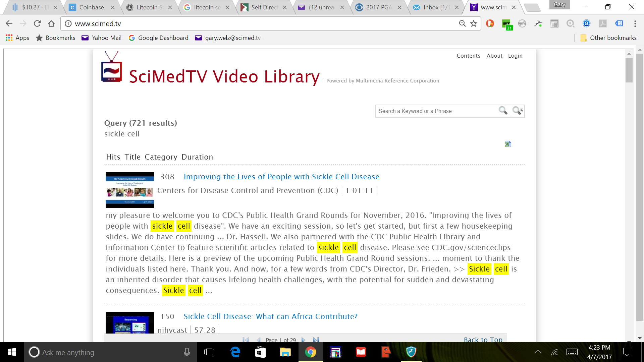Open the Windows Start menu
This screenshot has width=644, height=362.
click(x=12, y=352)
